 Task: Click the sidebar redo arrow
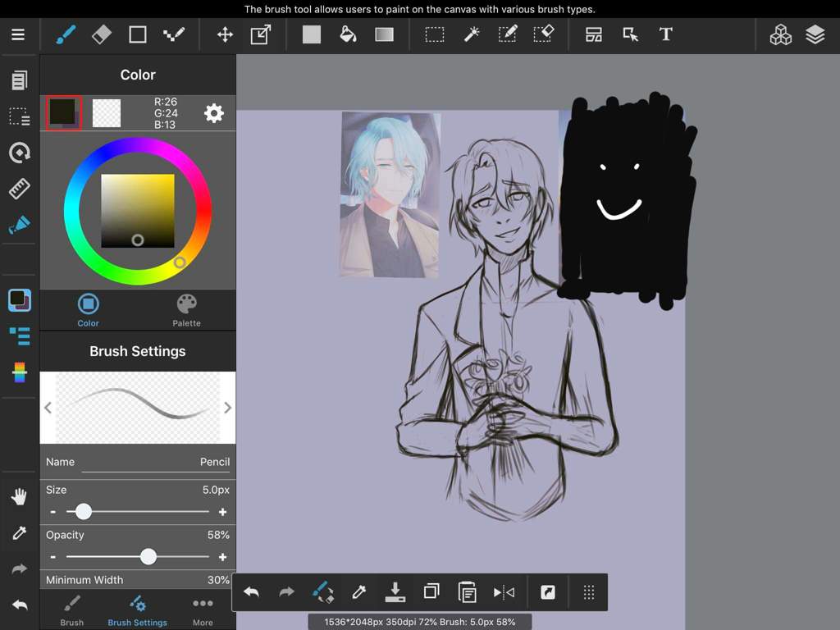tap(20, 568)
